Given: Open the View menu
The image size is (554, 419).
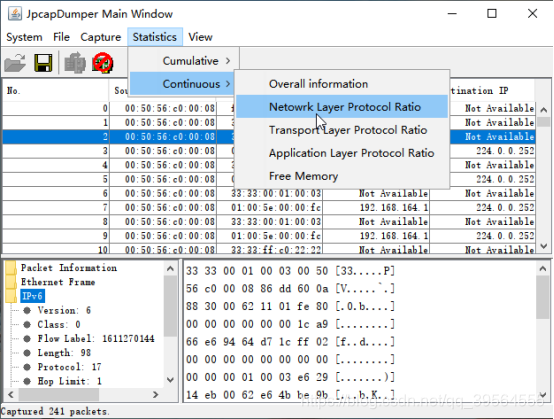Looking at the screenshot, I should tap(200, 37).
